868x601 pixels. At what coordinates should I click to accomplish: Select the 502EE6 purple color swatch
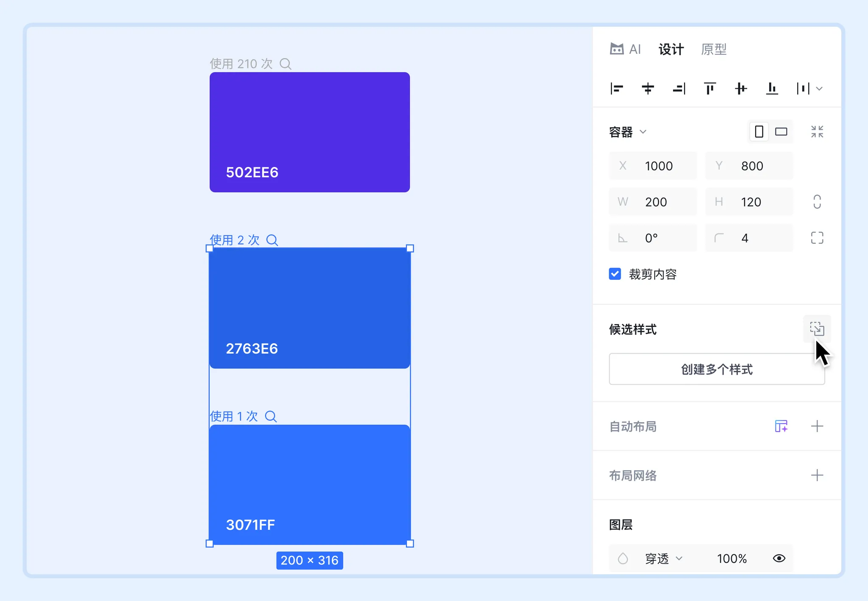309,132
